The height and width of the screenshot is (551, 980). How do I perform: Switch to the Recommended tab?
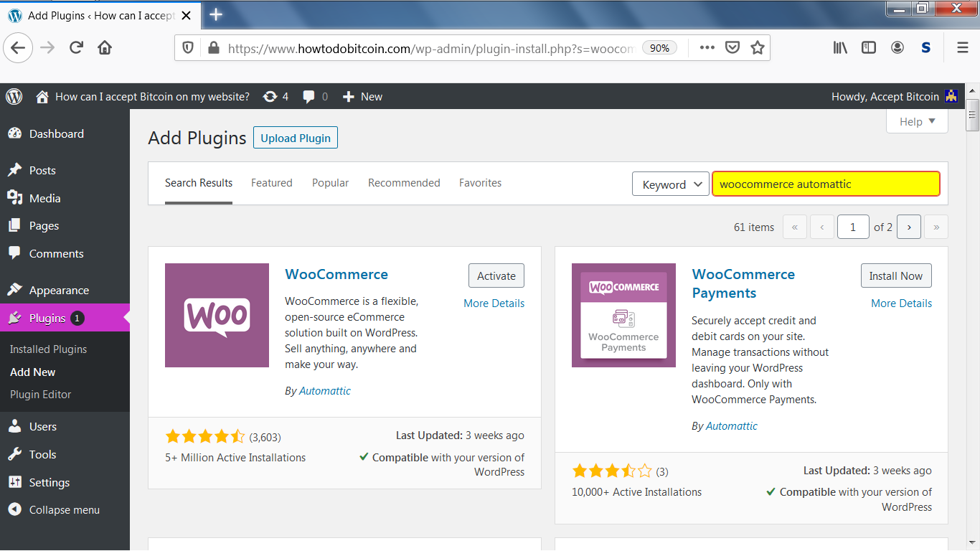404,183
